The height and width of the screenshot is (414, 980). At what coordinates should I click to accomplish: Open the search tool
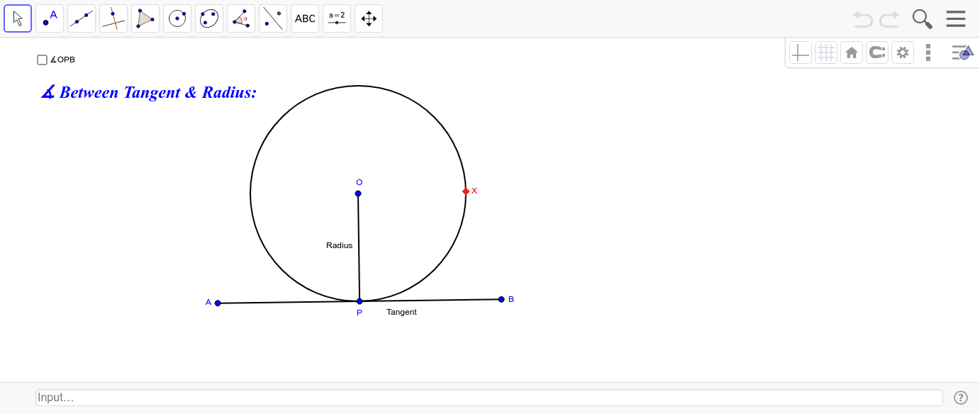point(923,19)
